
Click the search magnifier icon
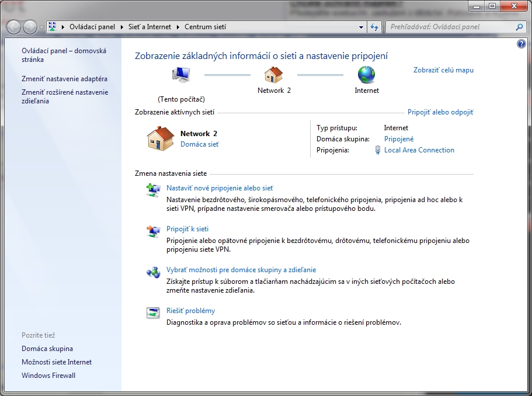click(519, 27)
